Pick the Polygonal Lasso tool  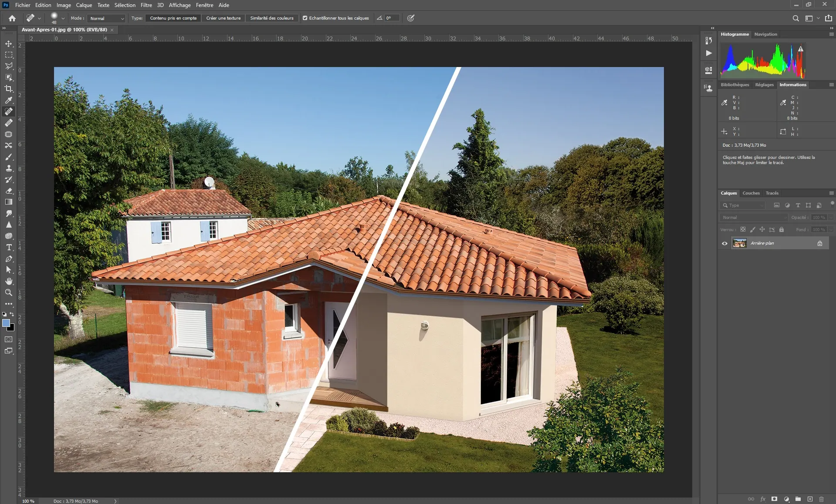click(9, 66)
